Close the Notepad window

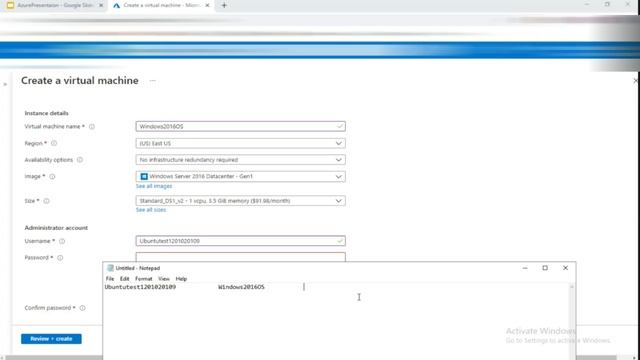pyautogui.click(x=565, y=268)
